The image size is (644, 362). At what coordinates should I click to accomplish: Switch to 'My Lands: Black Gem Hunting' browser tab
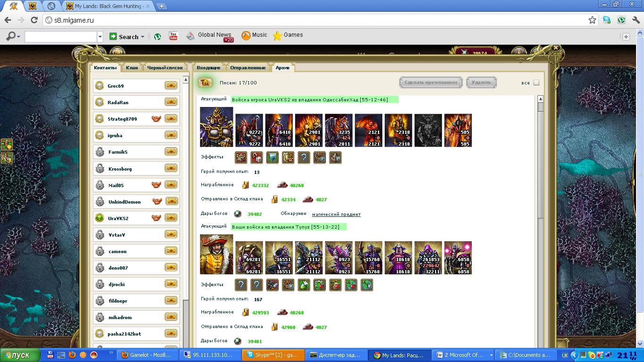(x=108, y=6)
